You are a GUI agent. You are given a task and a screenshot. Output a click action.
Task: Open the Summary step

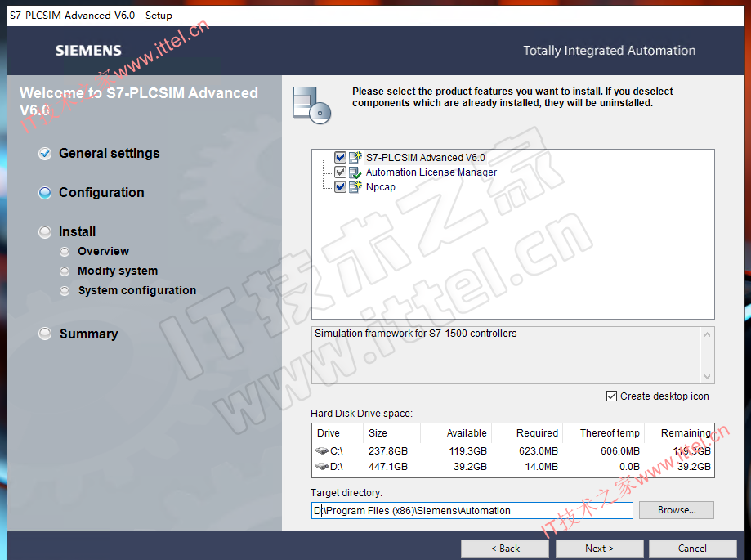(88, 334)
